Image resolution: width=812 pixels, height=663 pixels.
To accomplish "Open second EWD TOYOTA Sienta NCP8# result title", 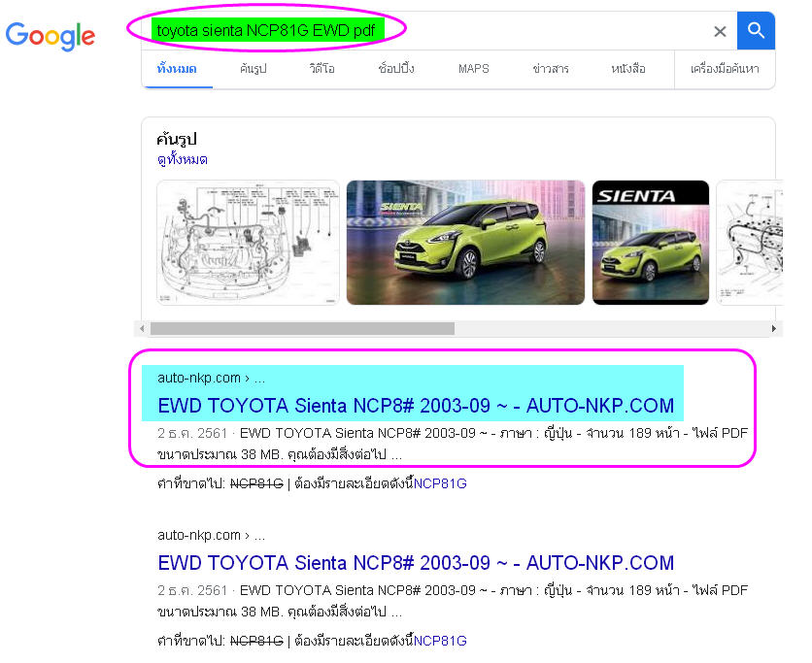I will (x=416, y=563).
